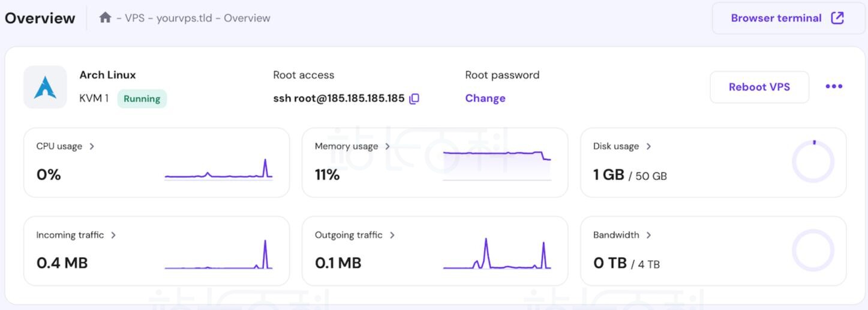
Task: Click the Disk usage circular gauge
Action: (x=813, y=162)
